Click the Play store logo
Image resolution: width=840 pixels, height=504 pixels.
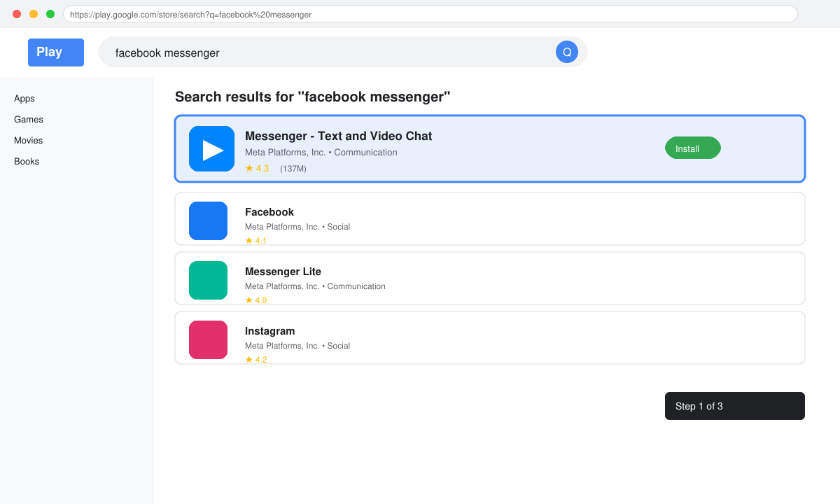(56, 52)
